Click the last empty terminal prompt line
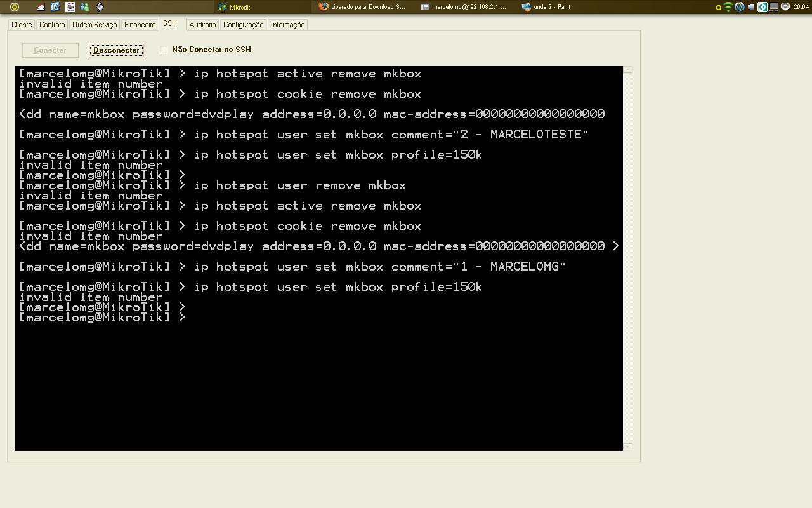Image resolution: width=812 pixels, height=508 pixels. pyautogui.click(x=103, y=317)
